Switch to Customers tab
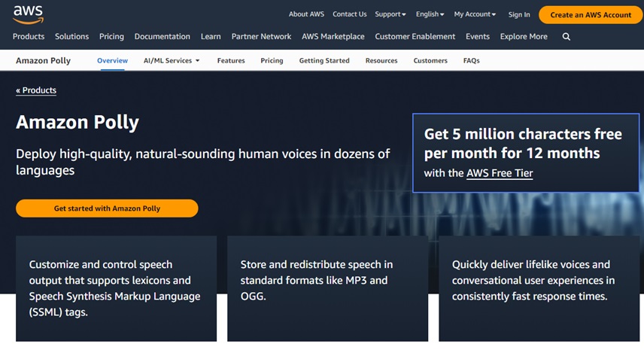 point(430,60)
